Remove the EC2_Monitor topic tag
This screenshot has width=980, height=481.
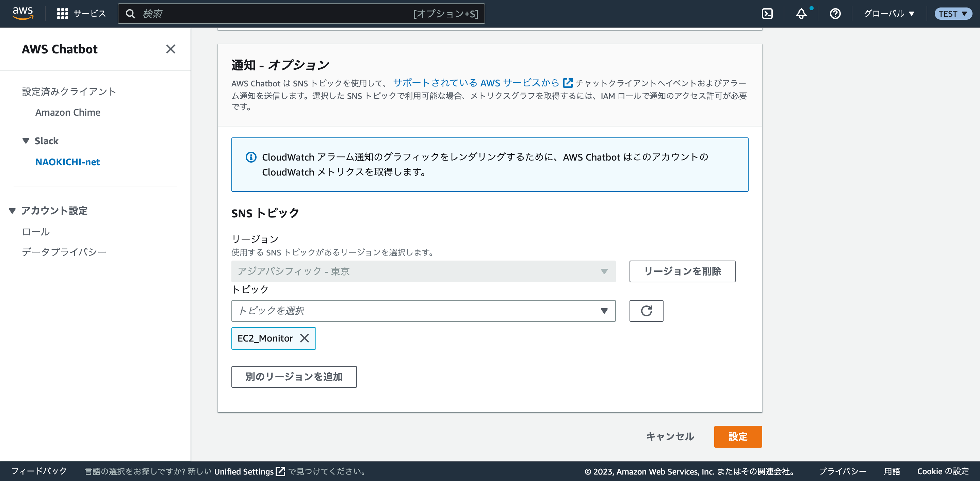(305, 338)
